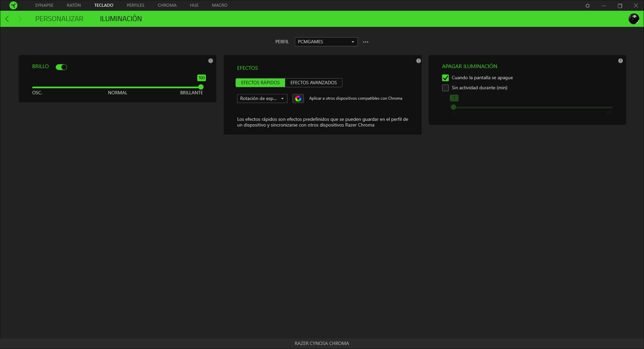Open the HUE tab

click(x=194, y=5)
